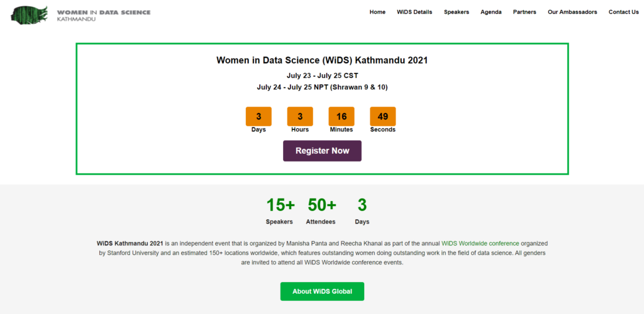Screen dimensions: 644x314
Task: Click the countdown Minutes box showing 16
Action: coord(341,116)
